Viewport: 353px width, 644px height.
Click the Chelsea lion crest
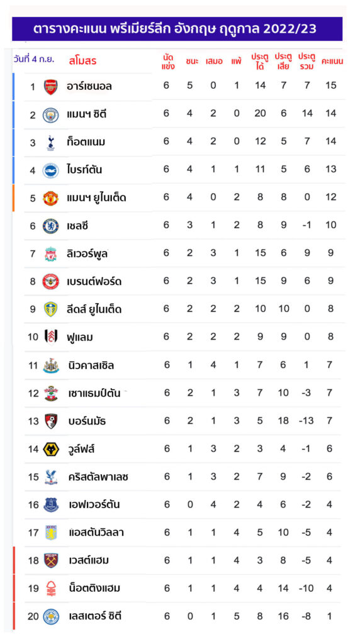[51, 226]
